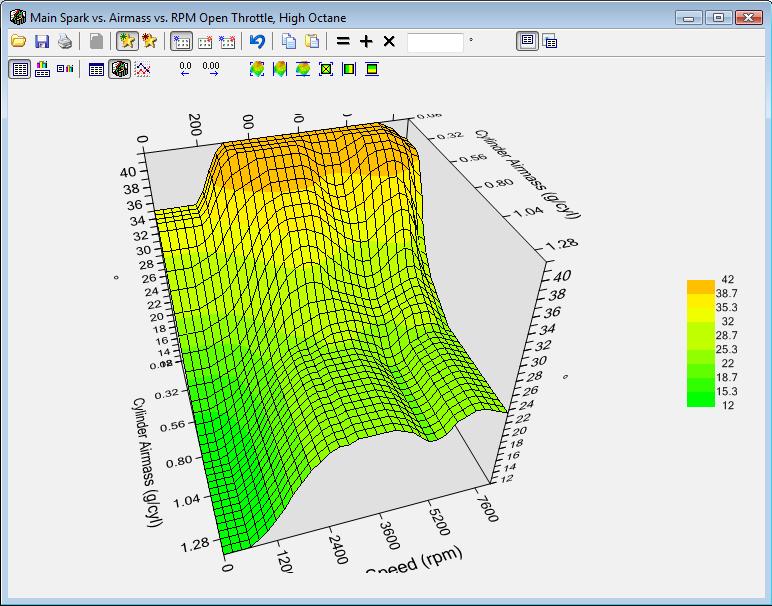Print the spark table chart

click(65, 41)
